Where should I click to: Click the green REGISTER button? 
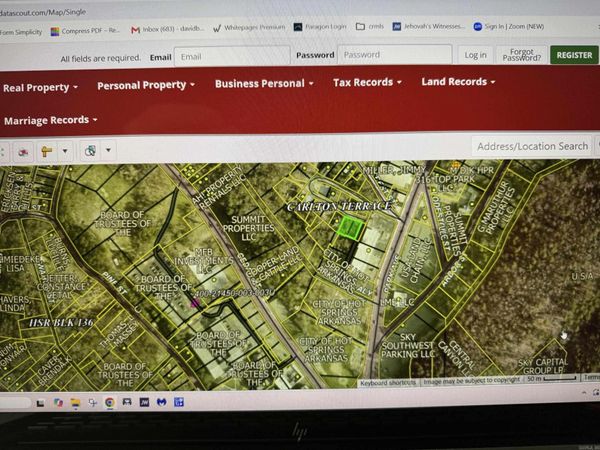[574, 55]
